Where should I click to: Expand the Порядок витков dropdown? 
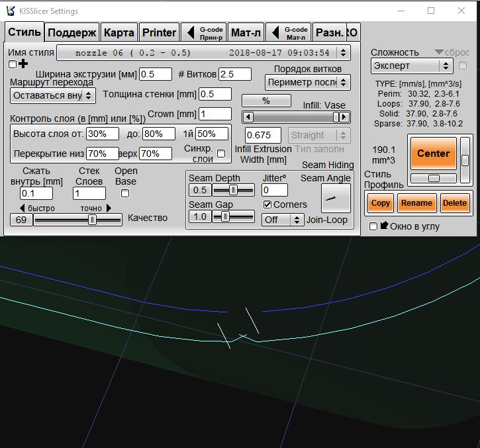click(307, 82)
